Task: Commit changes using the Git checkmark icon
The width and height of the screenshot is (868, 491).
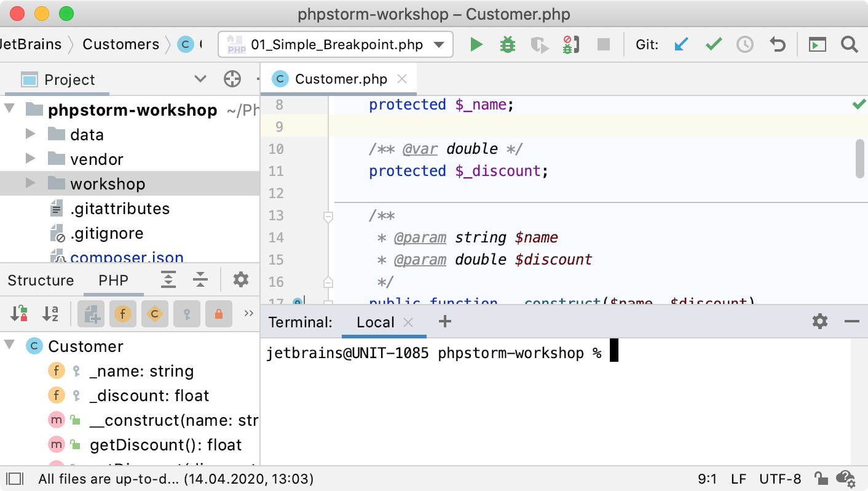Action: [x=713, y=45]
